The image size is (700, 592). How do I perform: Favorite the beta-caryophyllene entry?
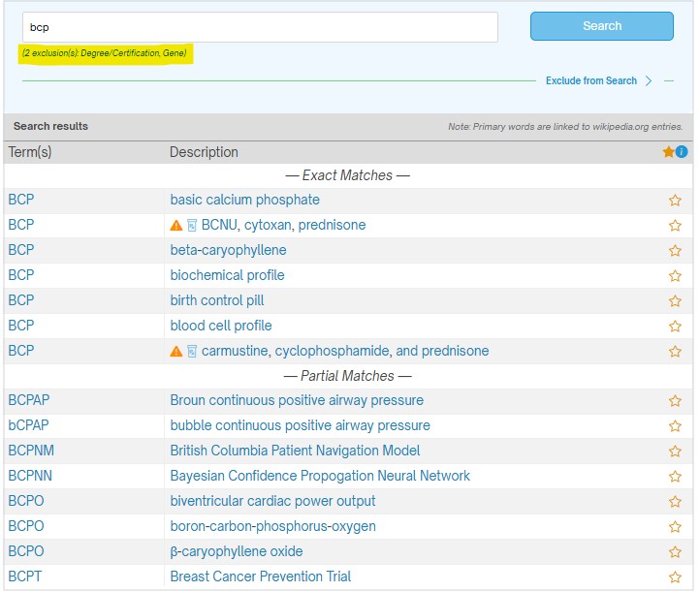(x=675, y=251)
